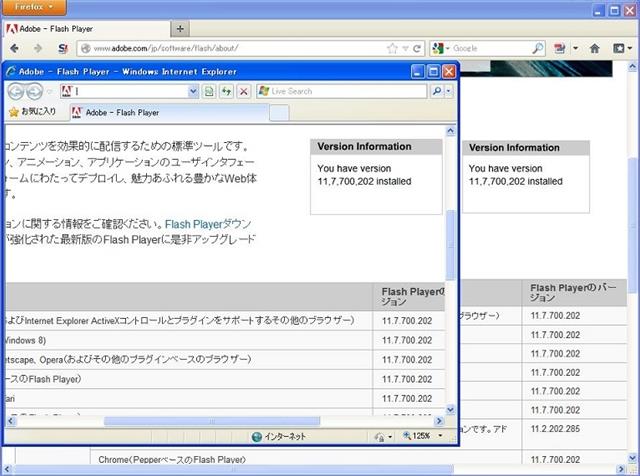Open a new tab in Internet Explorer
This screenshot has height=476, width=640.
279,113
